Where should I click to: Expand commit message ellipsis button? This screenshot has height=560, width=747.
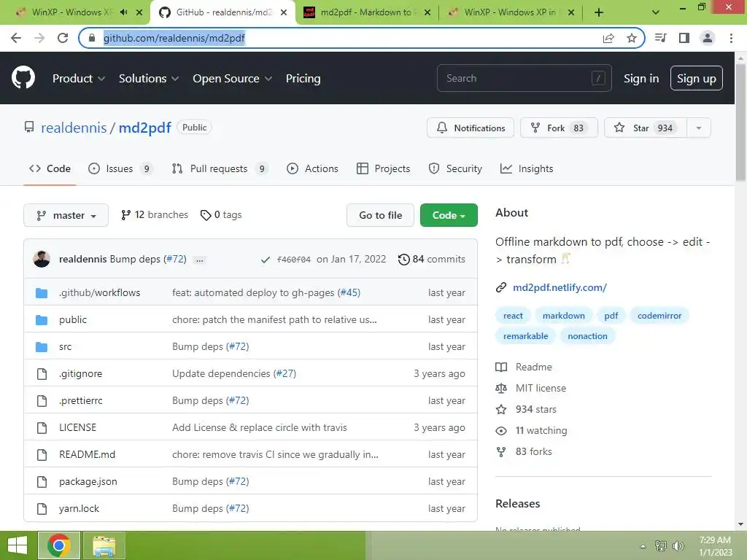[x=200, y=260]
